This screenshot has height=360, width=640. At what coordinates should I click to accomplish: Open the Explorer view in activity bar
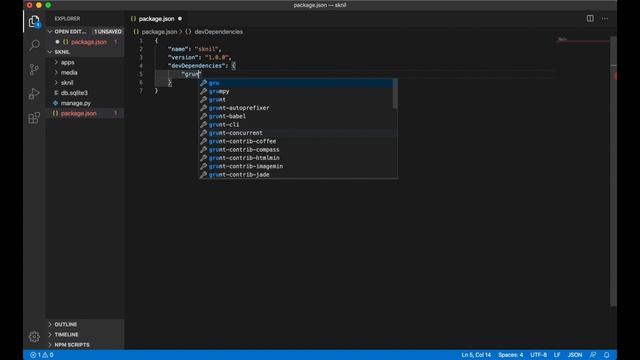(x=34, y=21)
